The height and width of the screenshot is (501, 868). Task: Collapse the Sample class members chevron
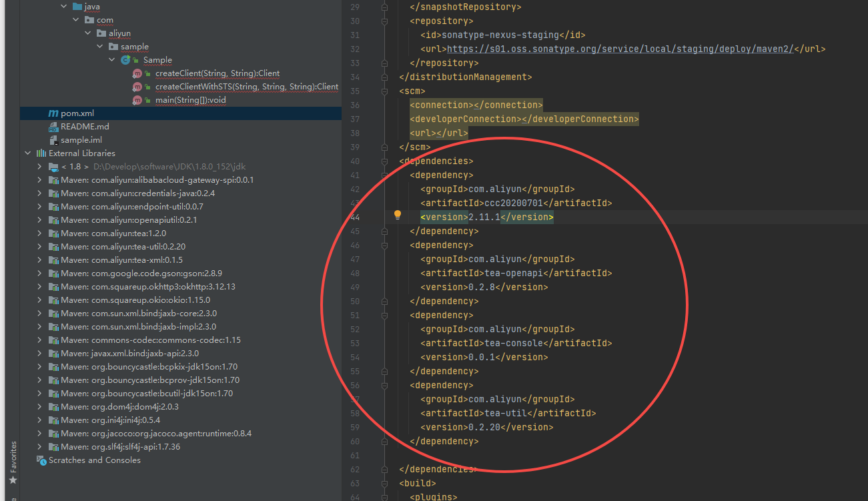click(x=113, y=60)
